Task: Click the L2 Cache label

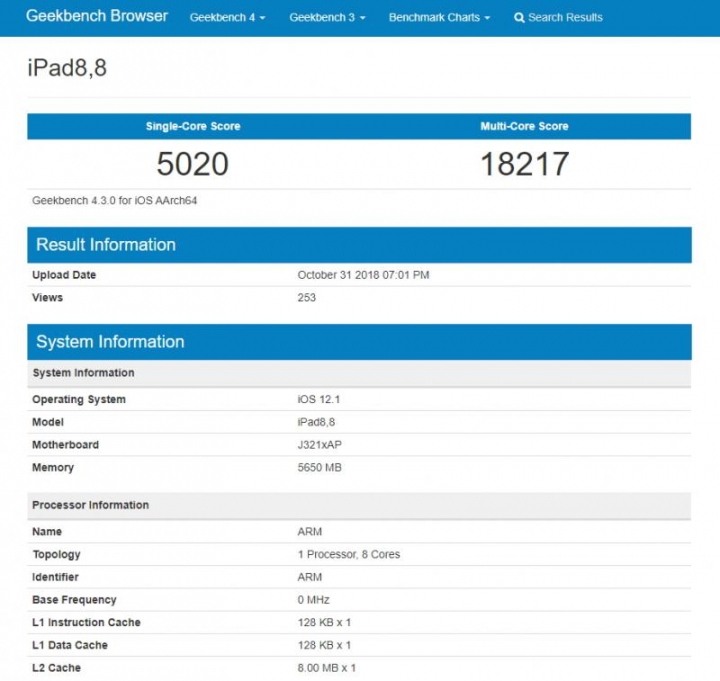Action: coord(56,668)
